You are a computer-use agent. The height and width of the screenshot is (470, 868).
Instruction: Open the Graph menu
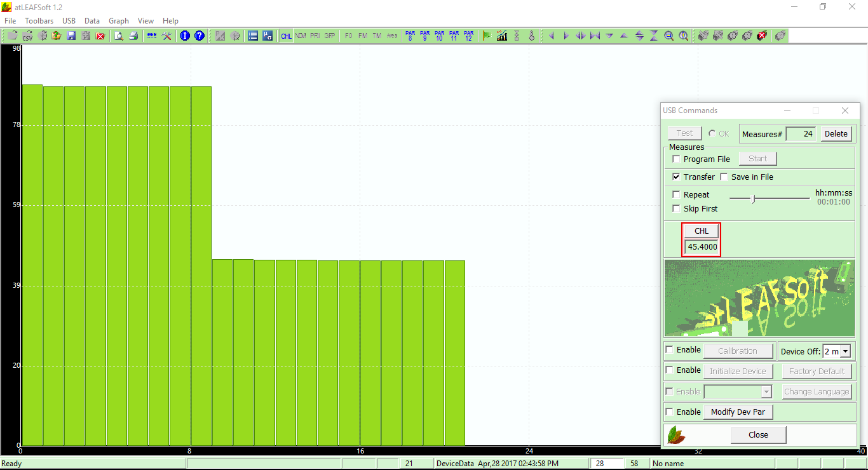click(x=119, y=21)
